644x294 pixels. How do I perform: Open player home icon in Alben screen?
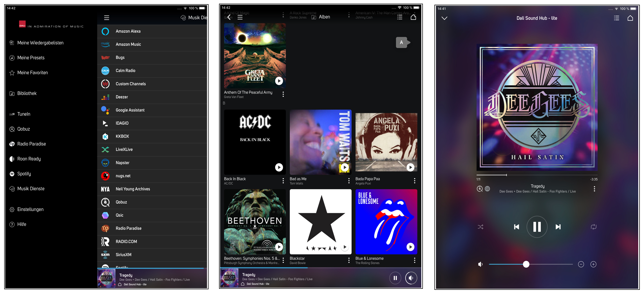pyautogui.click(x=413, y=17)
